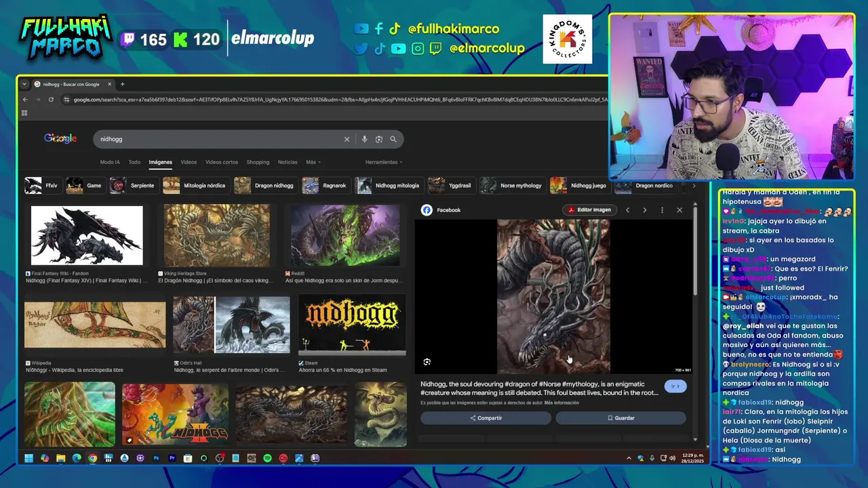Open Reddit Nidhogg image thumbnail

tap(345, 236)
